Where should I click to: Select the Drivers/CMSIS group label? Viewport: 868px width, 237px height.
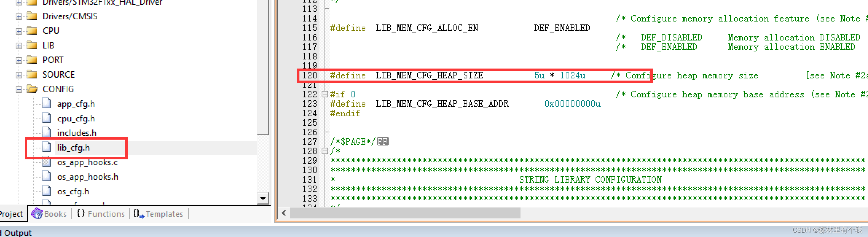(x=70, y=16)
